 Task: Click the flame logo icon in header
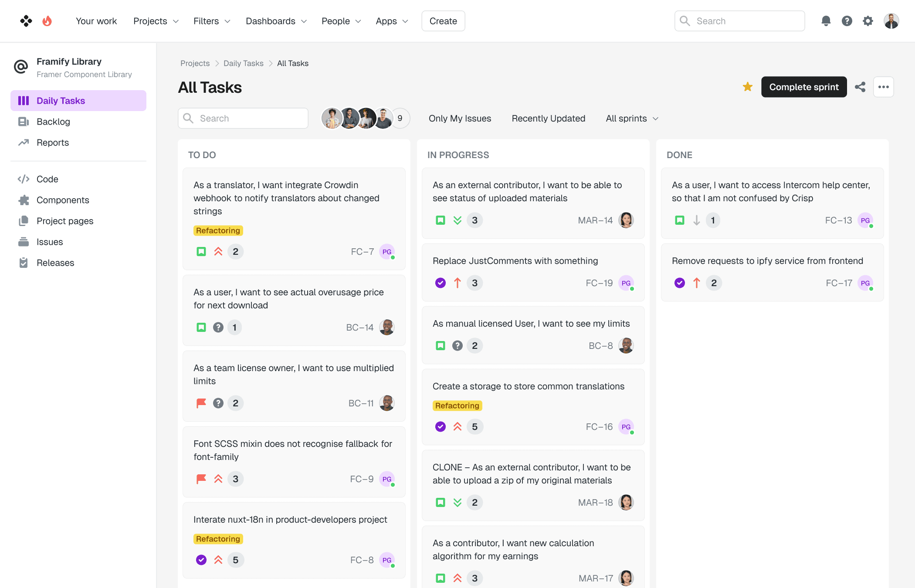pos(47,21)
